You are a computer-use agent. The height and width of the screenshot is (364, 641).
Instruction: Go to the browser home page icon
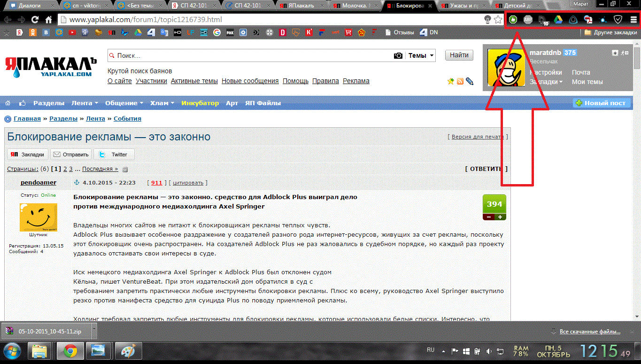(x=48, y=20)
